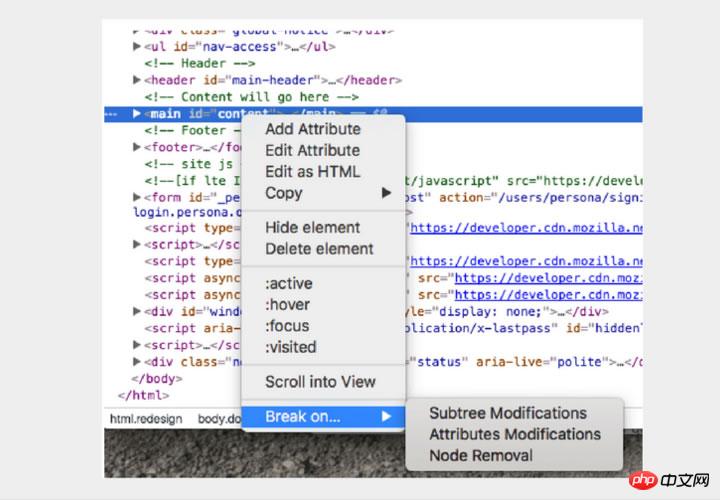This screenshot has height=500, width=720.
Task: Select the body.do breadcrumb
Action: (x=219, y=419)
